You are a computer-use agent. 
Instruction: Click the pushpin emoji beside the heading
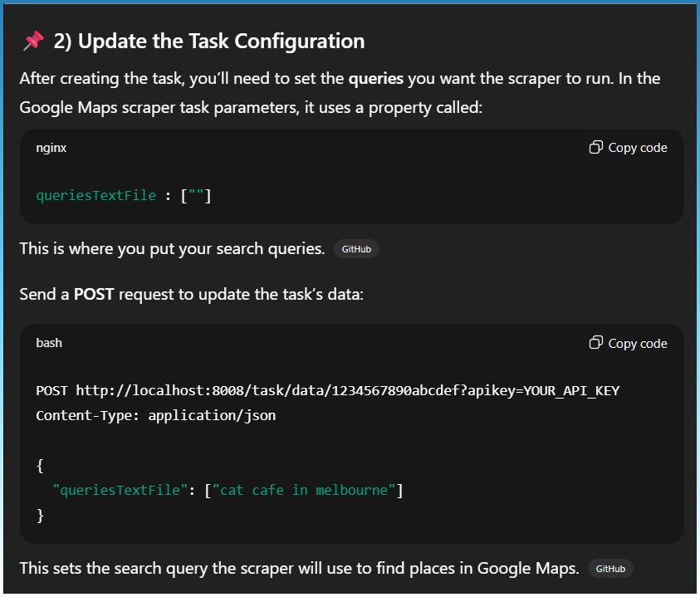(33, 41)
